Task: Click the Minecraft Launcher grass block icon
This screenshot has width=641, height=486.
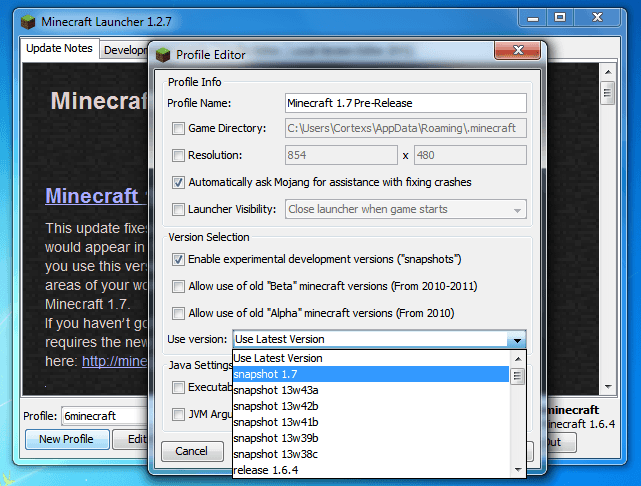Action: (x=28, y=22)
